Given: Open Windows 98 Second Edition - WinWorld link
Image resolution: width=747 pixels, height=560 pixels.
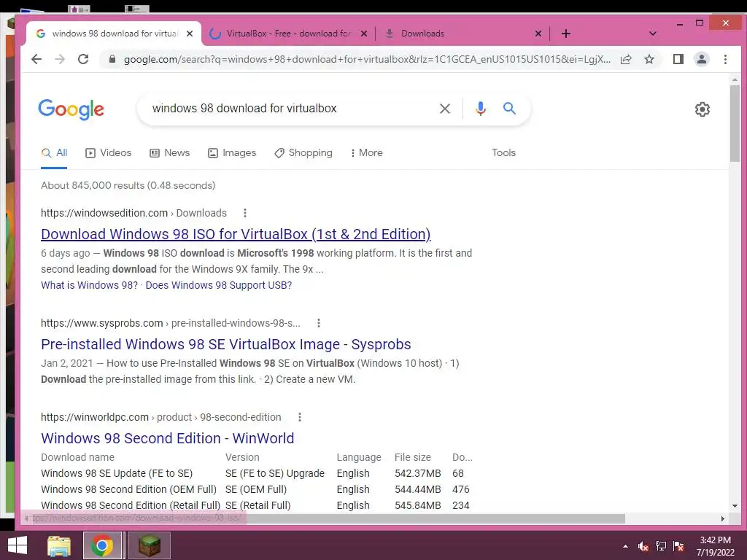Looking at the screenshot, I should tap(168, 438).
